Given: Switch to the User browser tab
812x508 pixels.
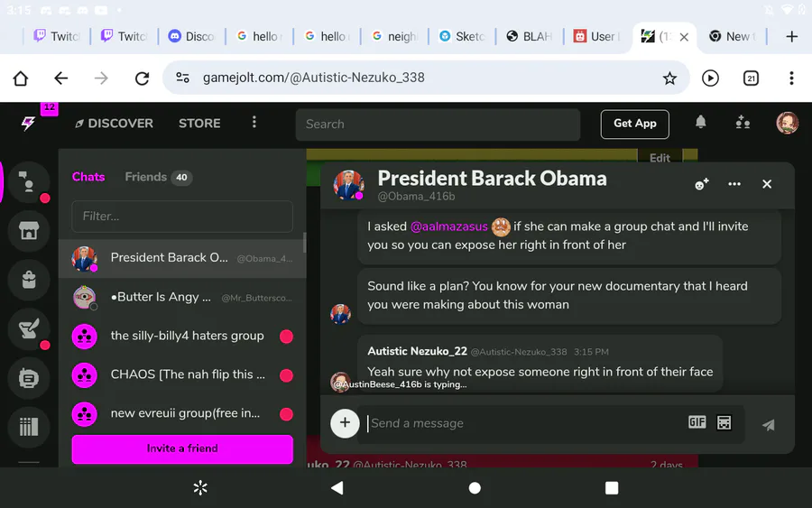Looking at the screenshot, I should point(596,36).
